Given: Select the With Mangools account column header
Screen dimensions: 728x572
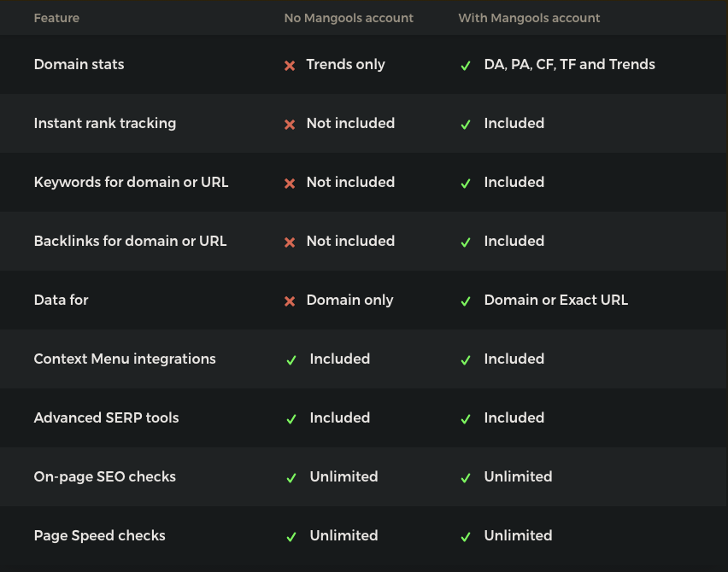Looking at the screenshot, I should pyautogui.click(x=529, y=18).
